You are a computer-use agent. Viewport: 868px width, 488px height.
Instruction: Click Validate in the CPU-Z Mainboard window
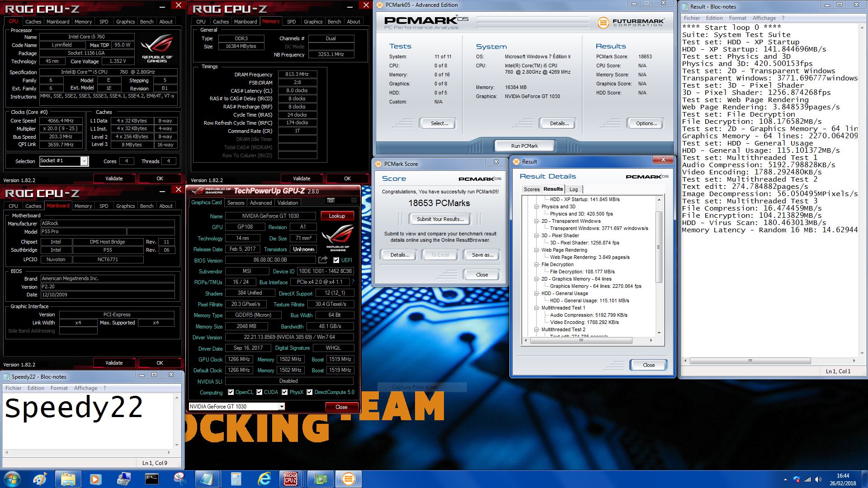click(x=114, y=363)
